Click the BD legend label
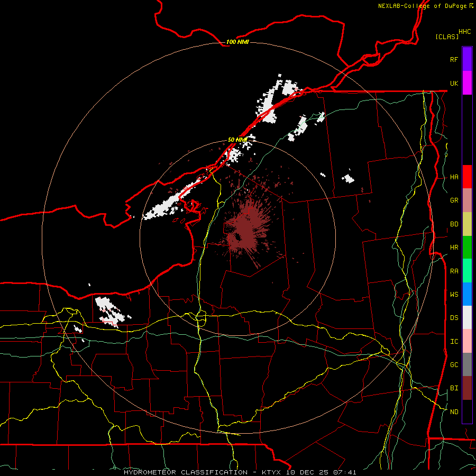The height and width of the screenshot is (476, 476). [454, 224]
